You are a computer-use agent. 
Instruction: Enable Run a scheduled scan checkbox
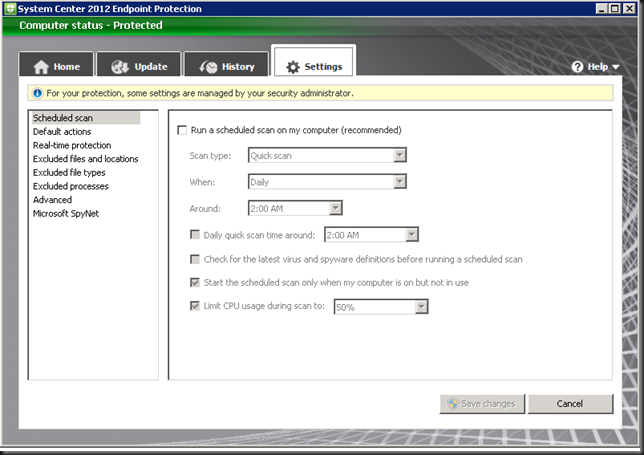(182, 130)
